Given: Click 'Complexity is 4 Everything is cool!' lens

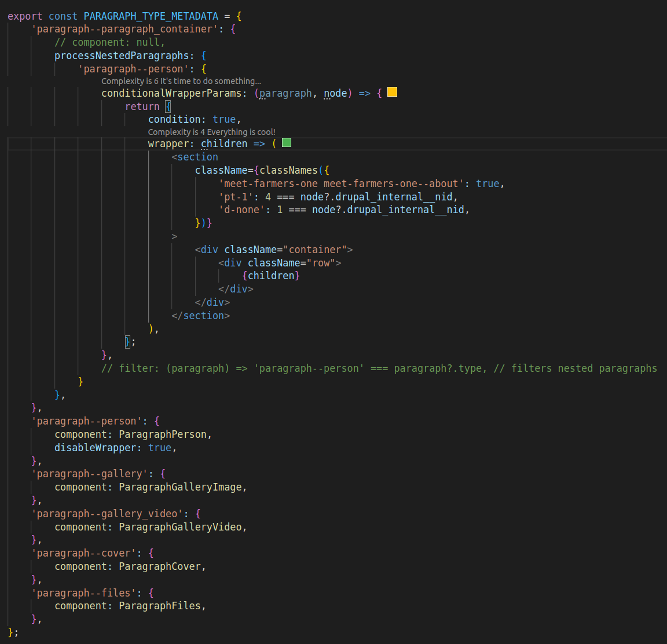Looking at the screenshot, I should pos(211,132).
